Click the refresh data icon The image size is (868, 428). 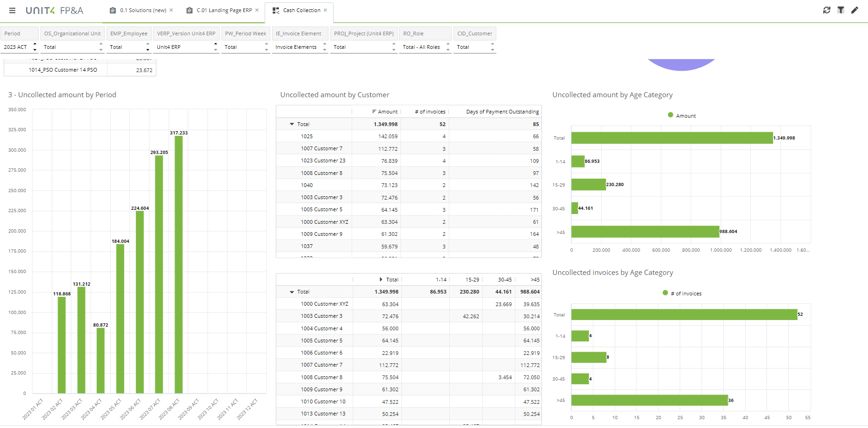point(827,10)
